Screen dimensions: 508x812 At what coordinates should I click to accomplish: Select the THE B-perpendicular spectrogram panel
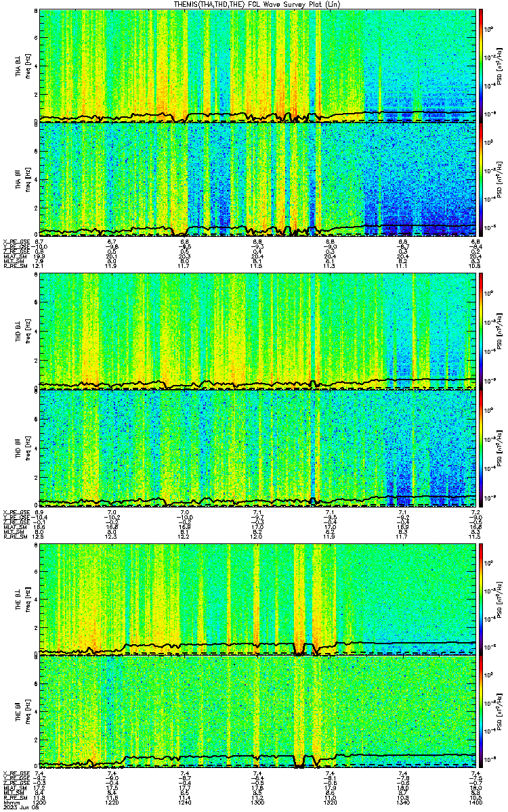(x=257, y=599)
